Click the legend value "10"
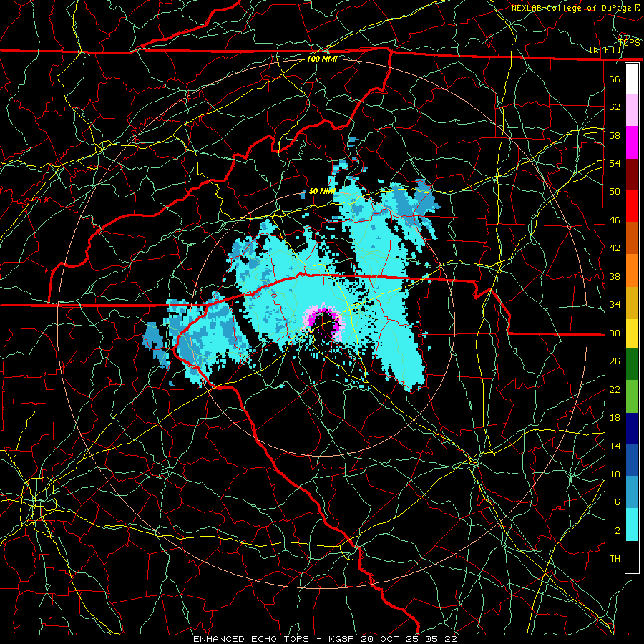Viewport: 644px width, 644px height. (x=615, y=474)
